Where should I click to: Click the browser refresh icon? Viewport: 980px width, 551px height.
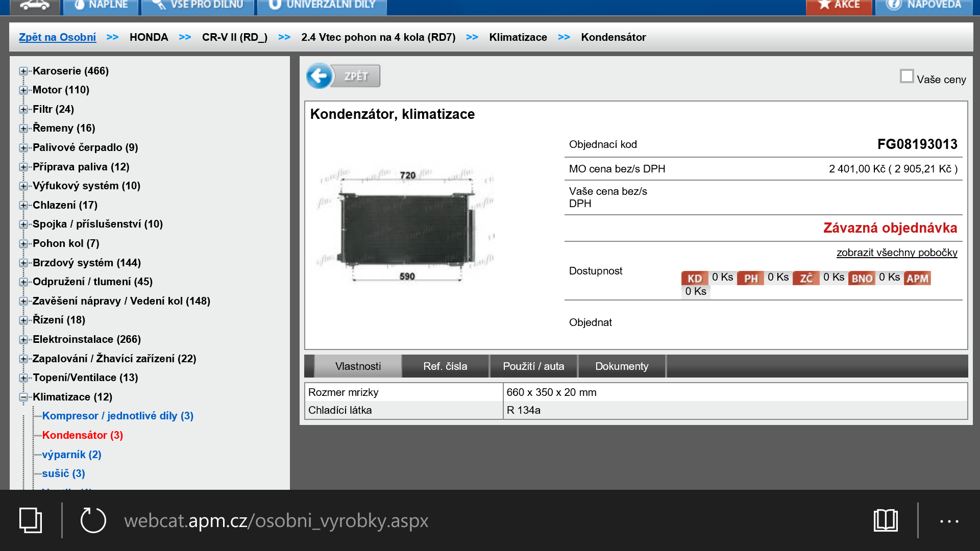pyautogui.click(x=93, y=520)
